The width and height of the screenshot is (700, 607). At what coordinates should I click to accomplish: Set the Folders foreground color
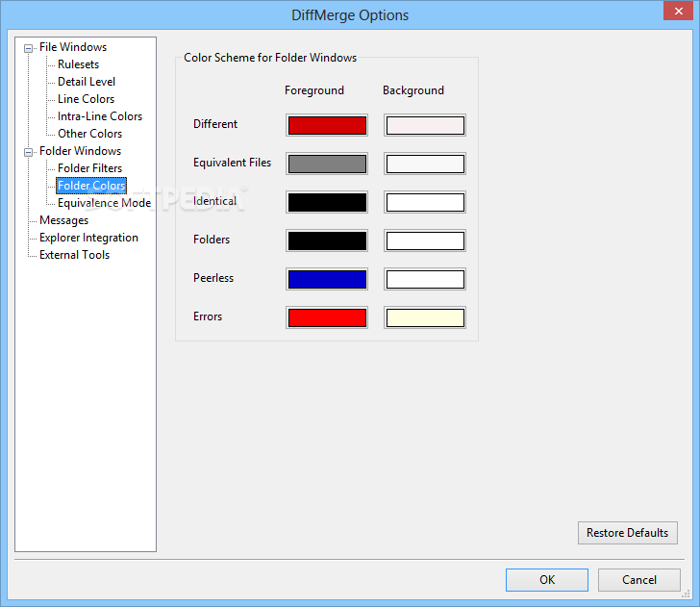click(x=327, y=240)
